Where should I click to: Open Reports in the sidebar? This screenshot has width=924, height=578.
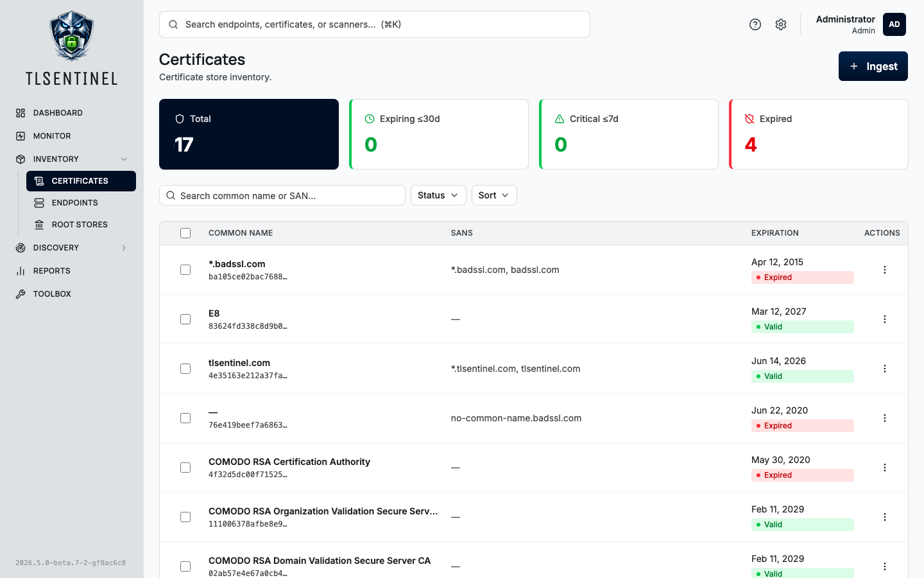pyautogui.click(x=72, y=271)
